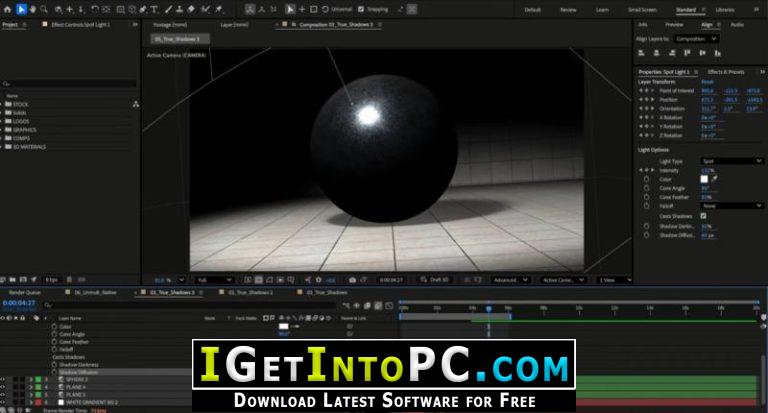Screen dimensions: 768x413
Task: Click the Project panel search field
Action: point(69,84)
